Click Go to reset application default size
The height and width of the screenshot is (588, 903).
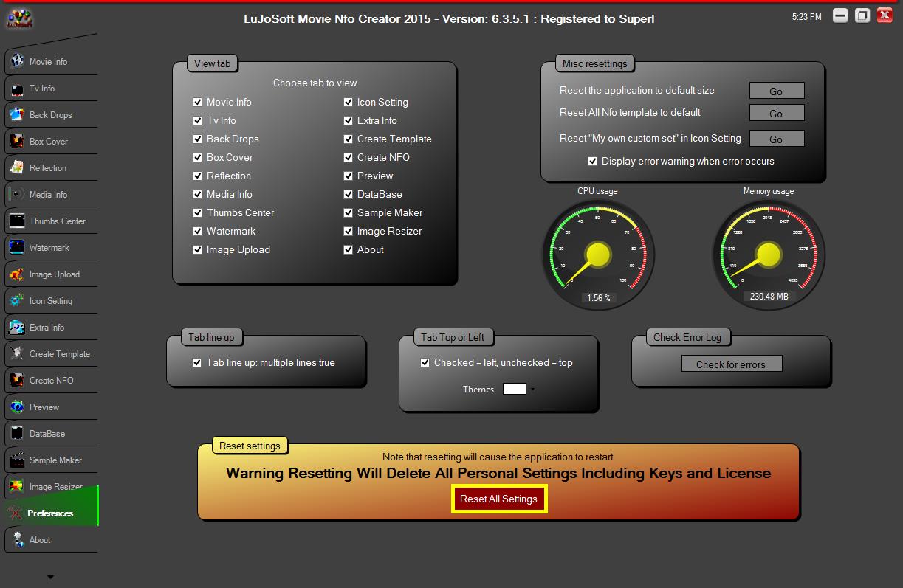point(777,91)
